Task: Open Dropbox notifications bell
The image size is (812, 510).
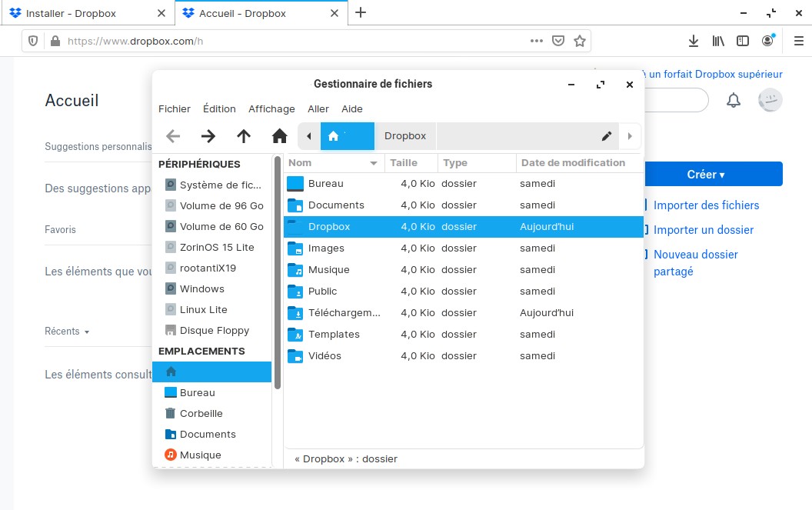Action: pos(734,100)
